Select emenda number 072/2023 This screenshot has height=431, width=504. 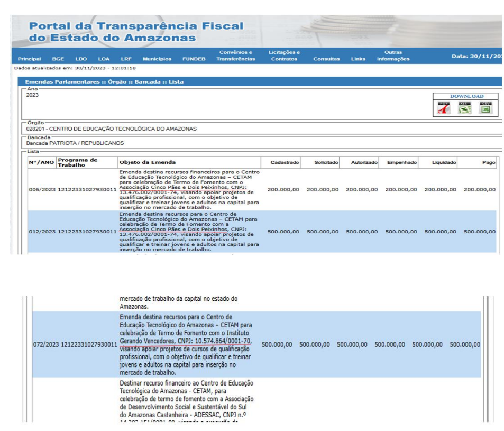point(46,345)
